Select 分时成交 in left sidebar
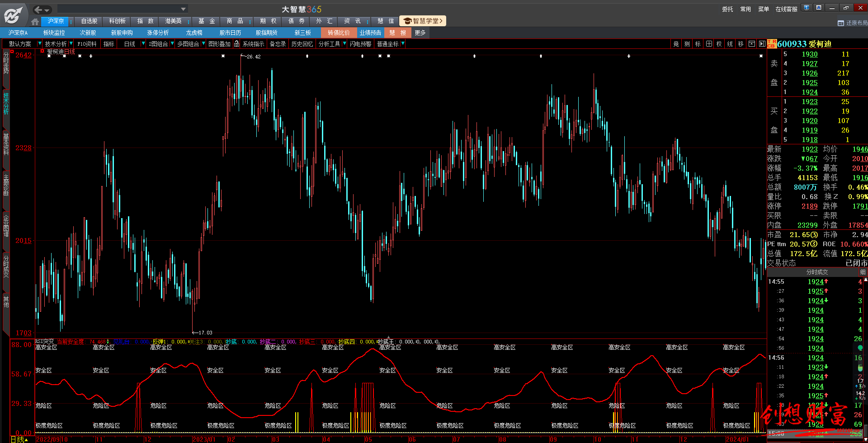 (6, 267)
